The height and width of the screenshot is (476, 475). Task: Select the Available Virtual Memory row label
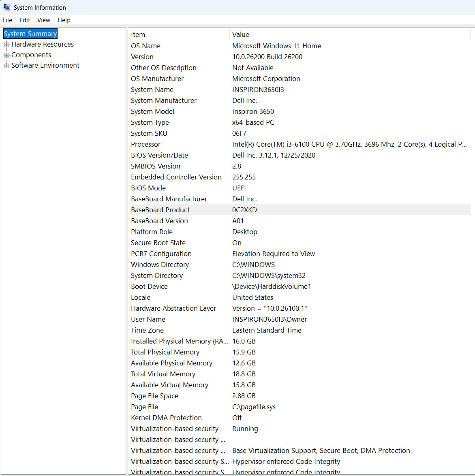pos(169,384)
